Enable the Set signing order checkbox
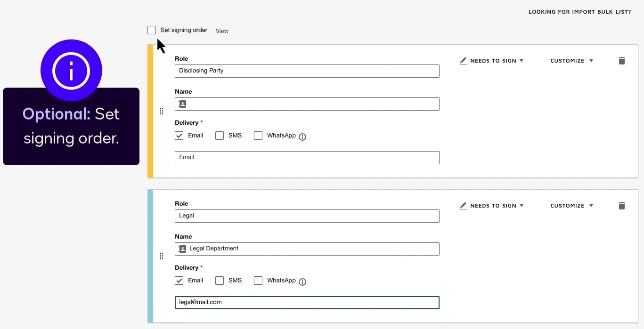The image size is (644, 329). tap(152, 30)
